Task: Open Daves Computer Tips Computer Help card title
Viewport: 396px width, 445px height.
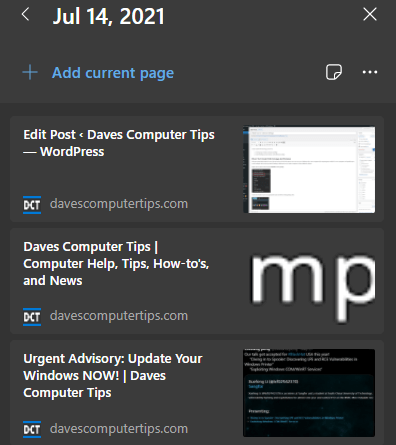Action: pos(116,264)
